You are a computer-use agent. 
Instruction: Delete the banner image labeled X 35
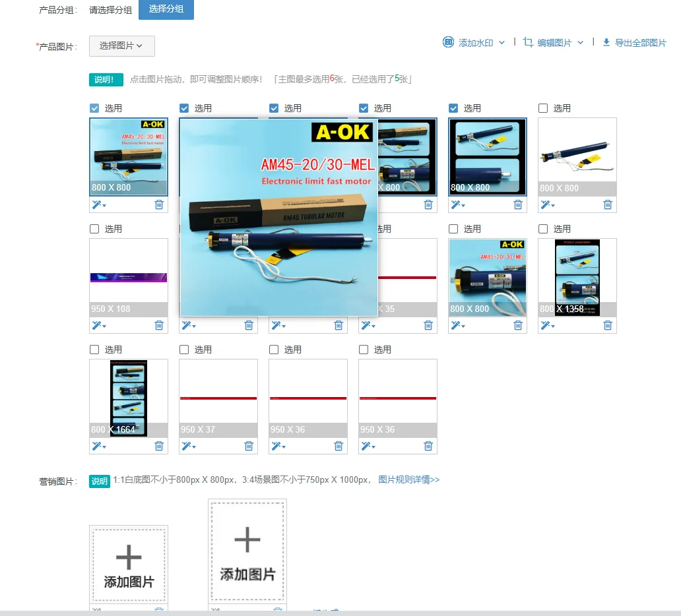click(x=428, y=325)
